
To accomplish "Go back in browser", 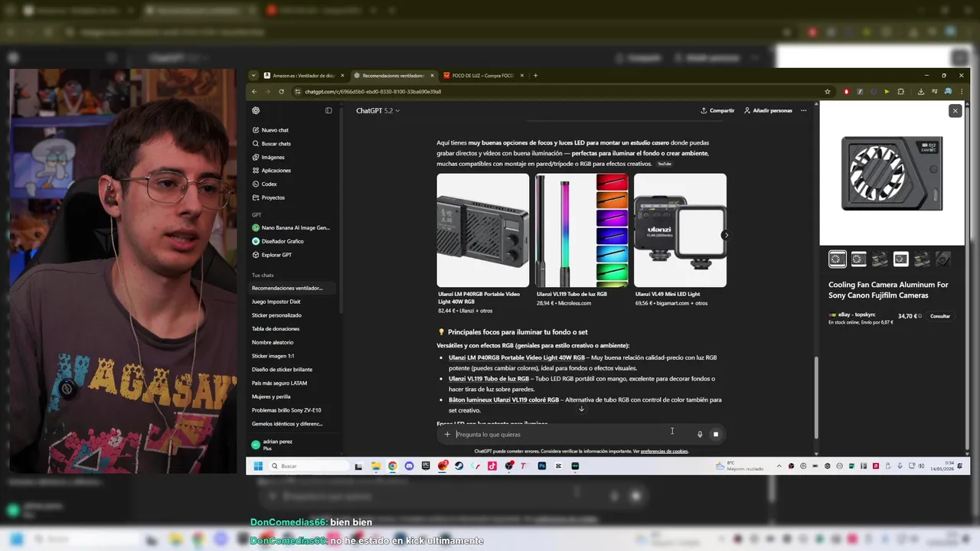I will (x=255, y=92).
